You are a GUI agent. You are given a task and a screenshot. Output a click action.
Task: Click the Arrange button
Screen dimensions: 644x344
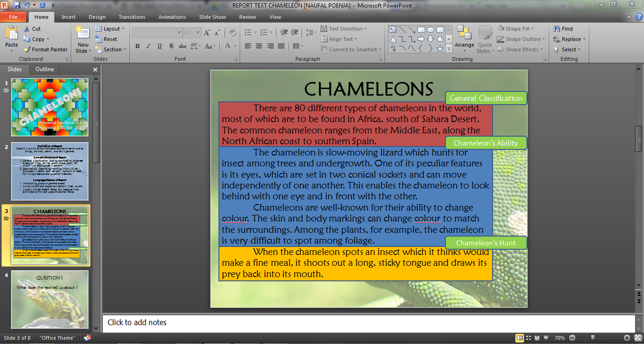tap(464, 39)
